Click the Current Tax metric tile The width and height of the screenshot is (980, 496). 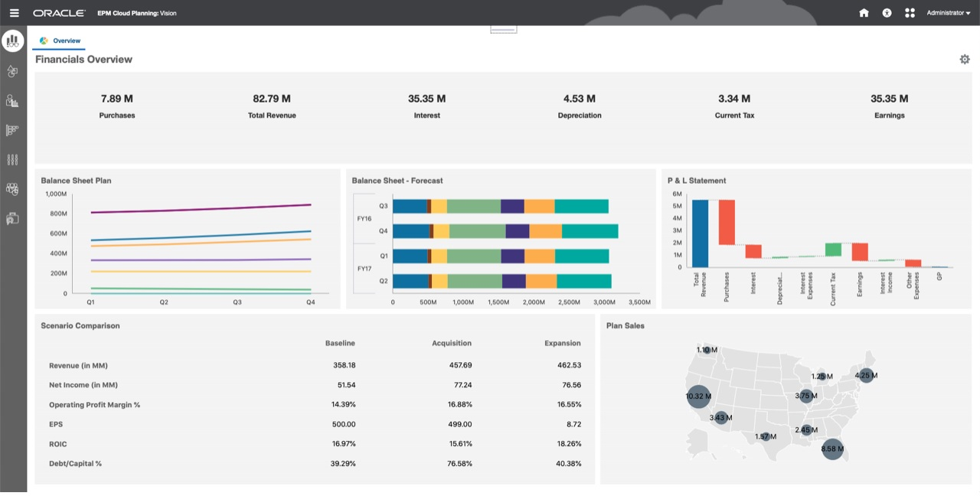coord(734,106)
